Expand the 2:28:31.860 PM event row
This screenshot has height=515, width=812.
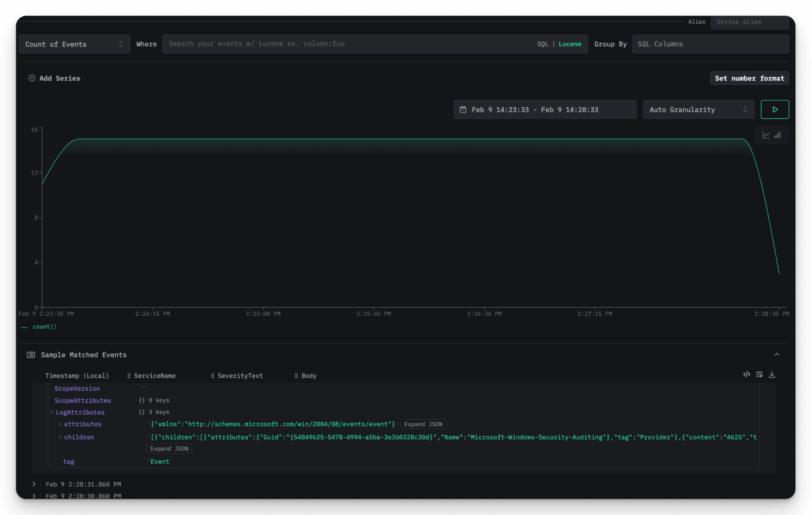point(34,484)
